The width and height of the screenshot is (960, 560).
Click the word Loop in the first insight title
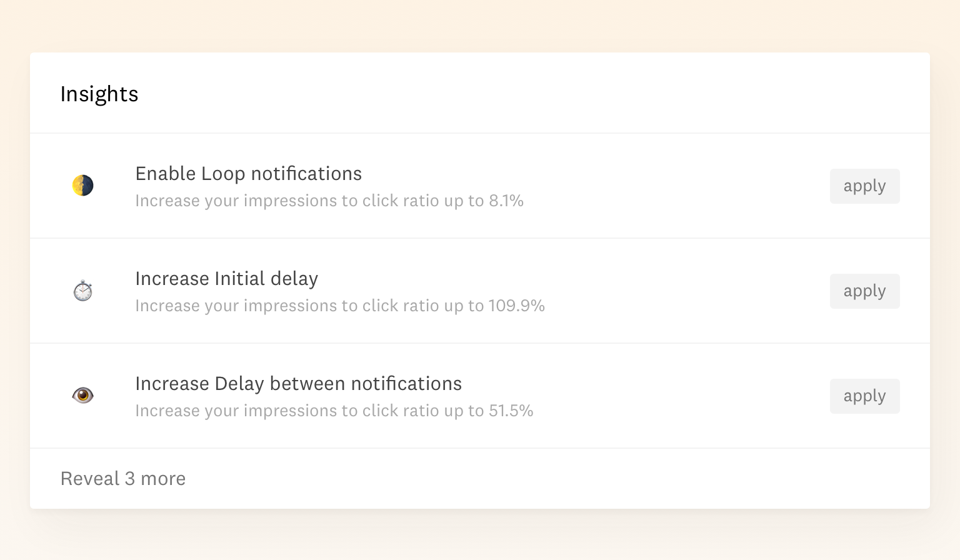(x=224, y=174)
